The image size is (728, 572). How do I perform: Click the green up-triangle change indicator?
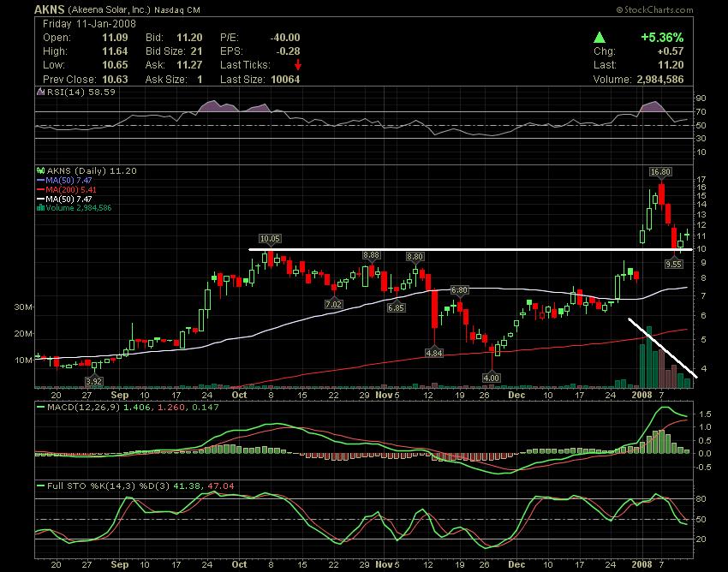(600, 37)
